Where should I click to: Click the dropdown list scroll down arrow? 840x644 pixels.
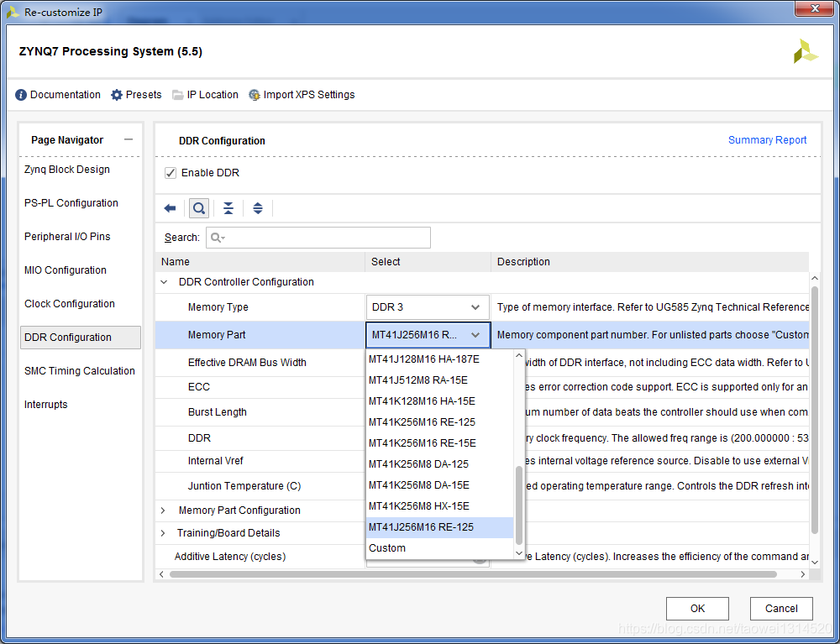point(518,553)
